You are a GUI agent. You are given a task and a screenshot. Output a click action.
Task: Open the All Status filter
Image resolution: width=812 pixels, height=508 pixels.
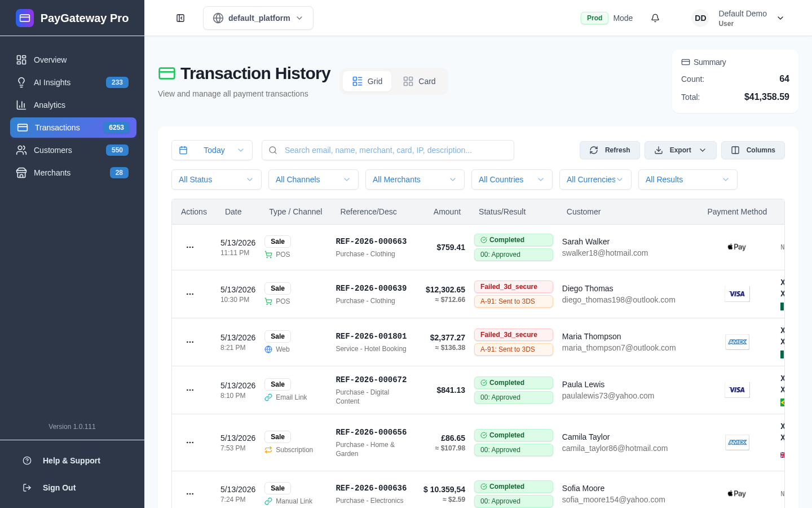[217, 179]
